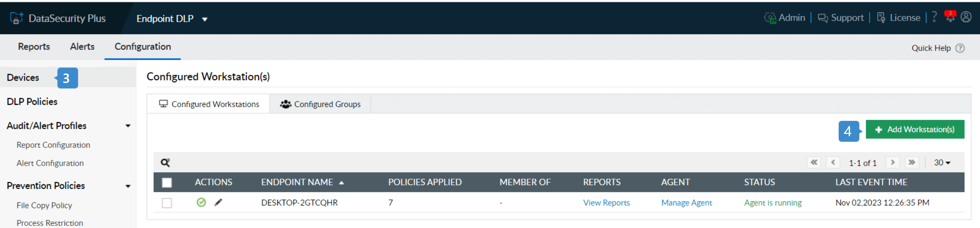980x228 pixels.
Task: Go to the last page arrow
Action: coord(912,163)
